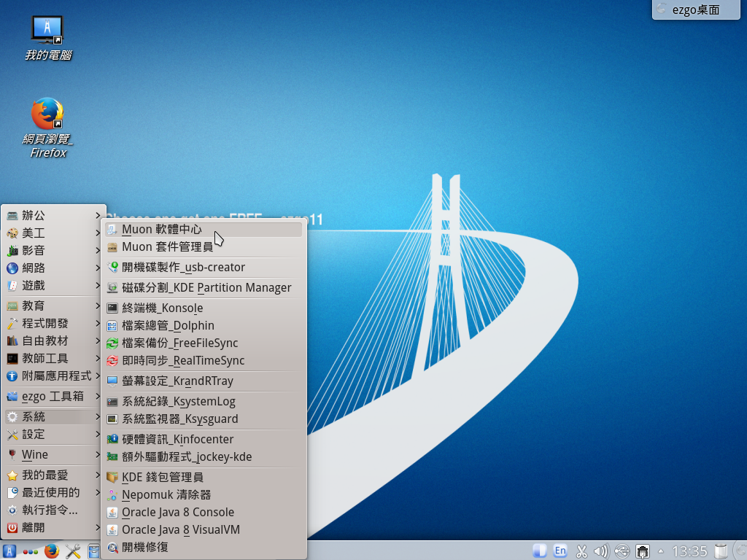Click the En input language indicator

(560, 551)
